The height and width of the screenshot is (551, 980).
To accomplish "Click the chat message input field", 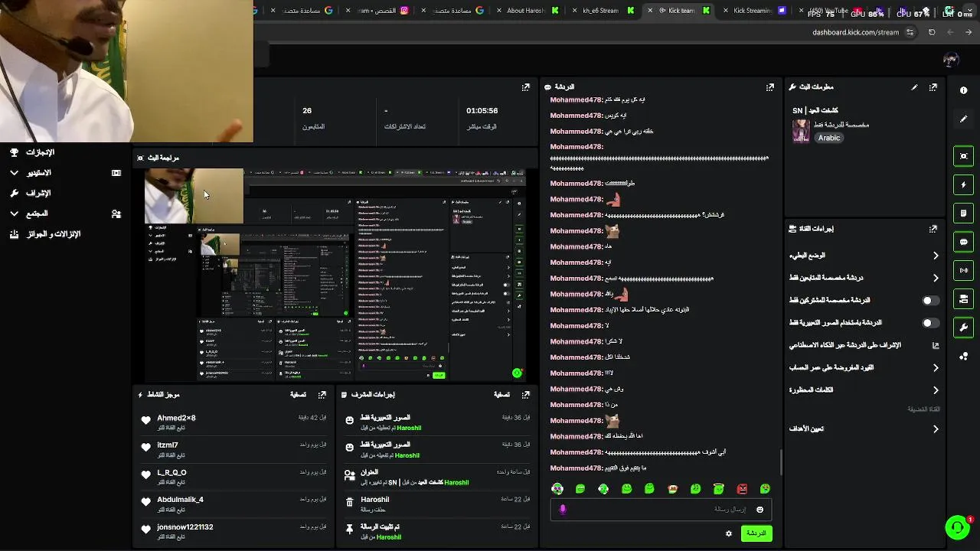I will pyautogui.click(x=661, y=510).
